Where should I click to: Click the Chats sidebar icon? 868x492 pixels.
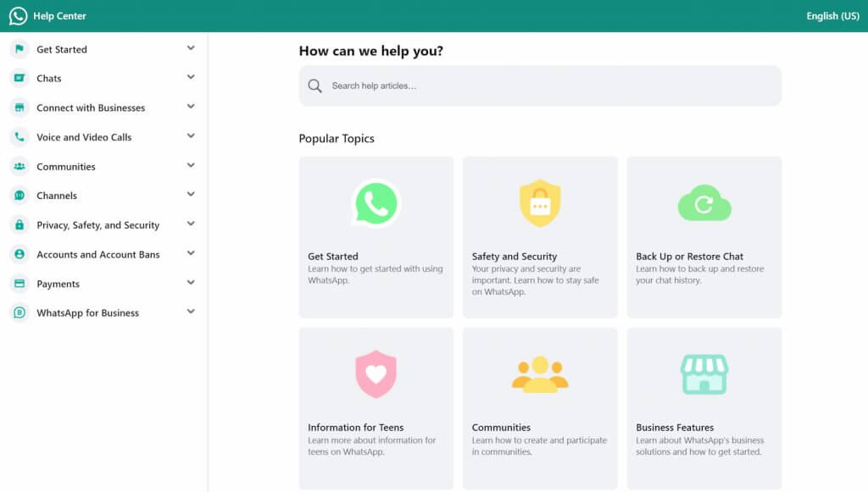[x=19, y=78]
